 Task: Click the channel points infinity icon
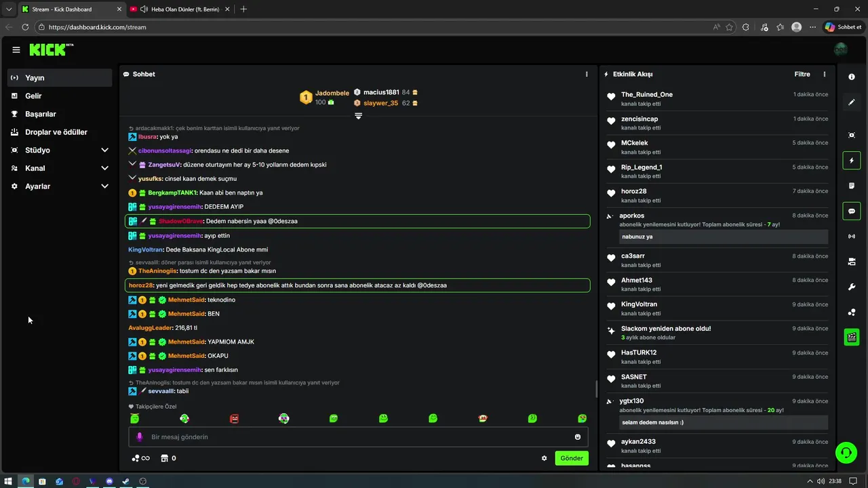(140, 458)
